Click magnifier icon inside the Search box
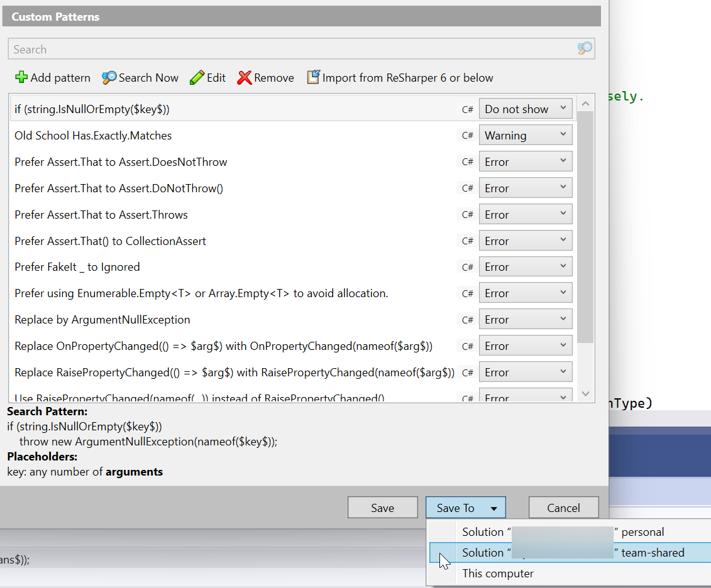Viewport: 711px width, 588px height. 585,49
